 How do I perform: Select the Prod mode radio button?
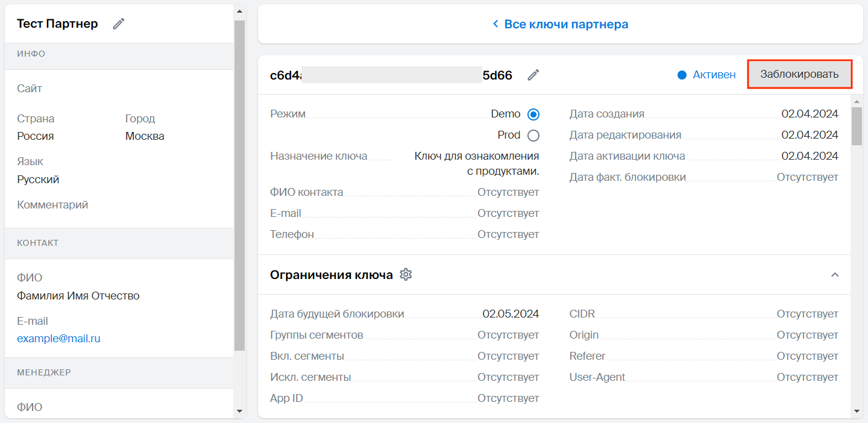[x=533, y=136]
